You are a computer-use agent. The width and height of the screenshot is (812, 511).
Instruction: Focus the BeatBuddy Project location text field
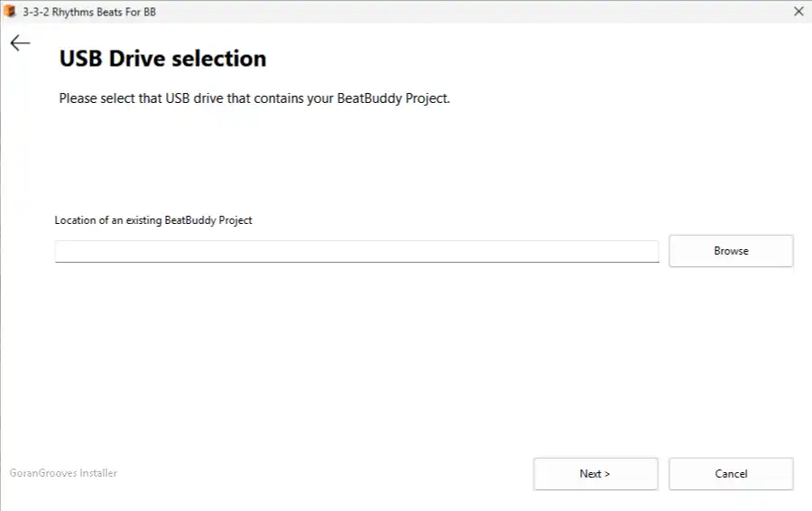[356, 251]
